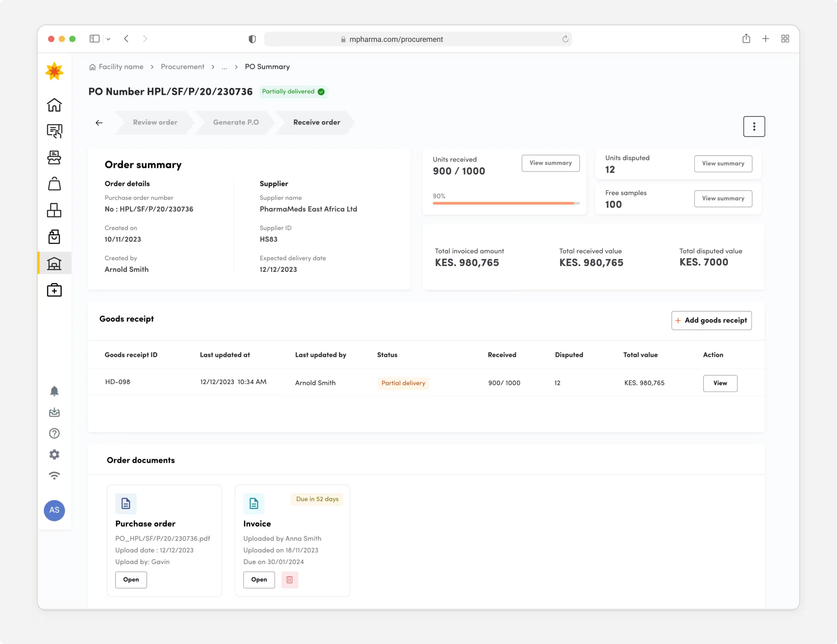The width and height of the screenshot is (837, 644).
Task: Open a new browser tab with plus
Action: tap(765, 39)
